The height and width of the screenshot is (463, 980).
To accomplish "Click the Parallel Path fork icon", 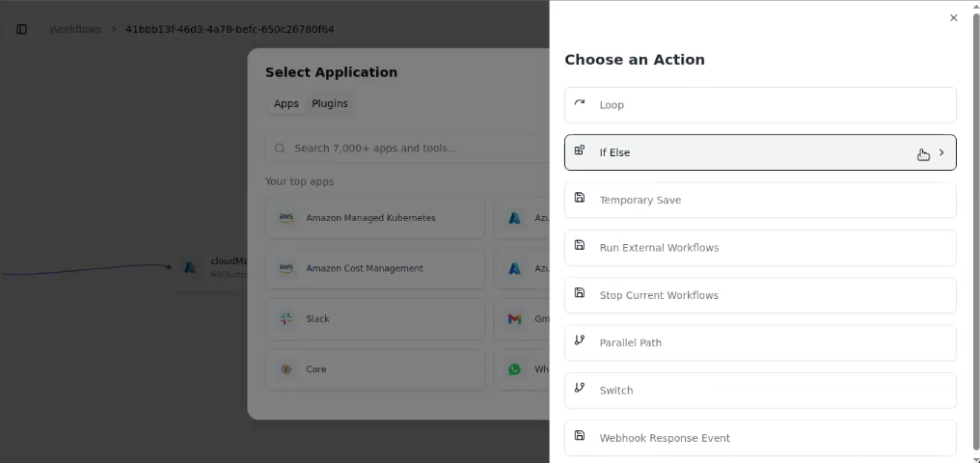I will tap(580, 340).
